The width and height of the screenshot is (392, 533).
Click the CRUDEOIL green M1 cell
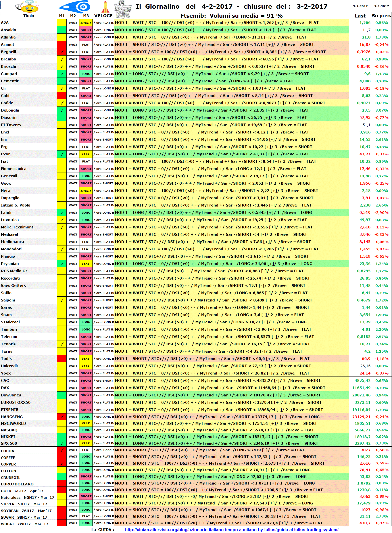(x=62, y=477)
